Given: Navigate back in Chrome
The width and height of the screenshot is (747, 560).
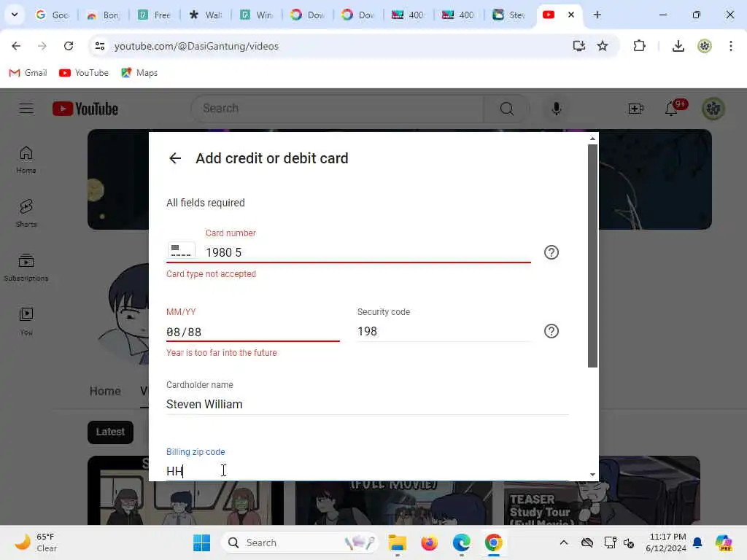Looking at the screenshot, I should point(16,46).
